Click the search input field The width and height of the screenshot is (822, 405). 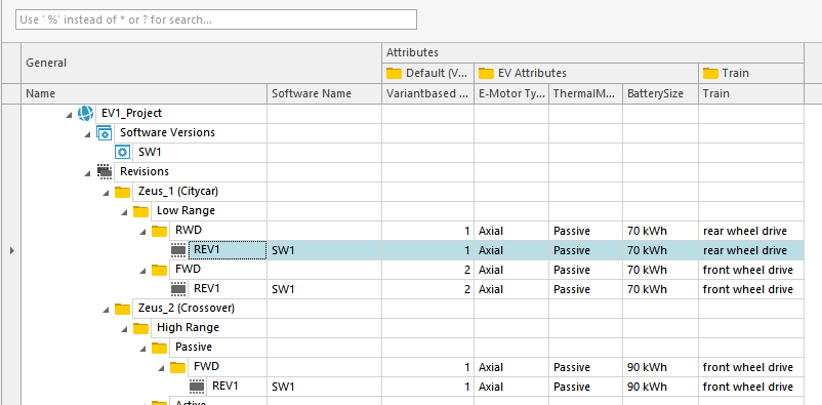(215, 19)
